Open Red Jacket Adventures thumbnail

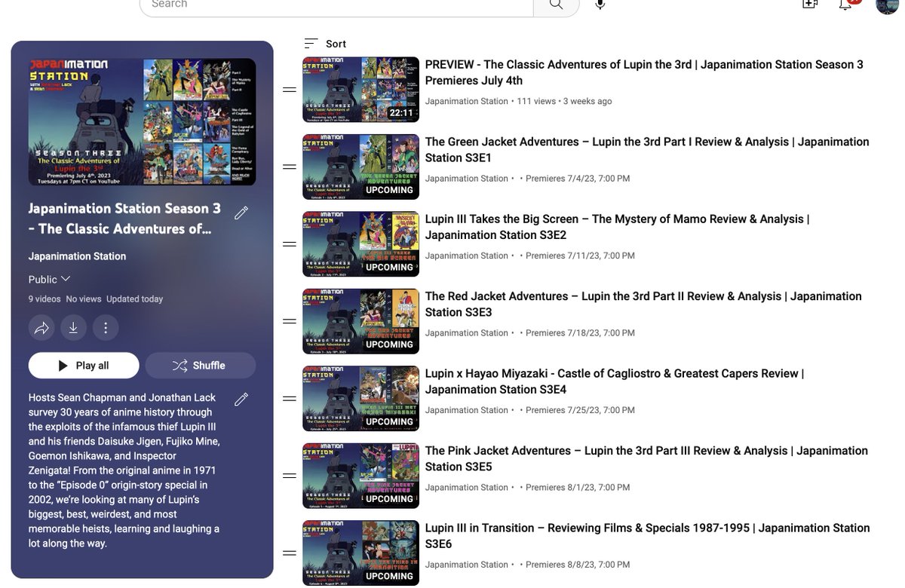pyautogui.click(x=360, y=321)
